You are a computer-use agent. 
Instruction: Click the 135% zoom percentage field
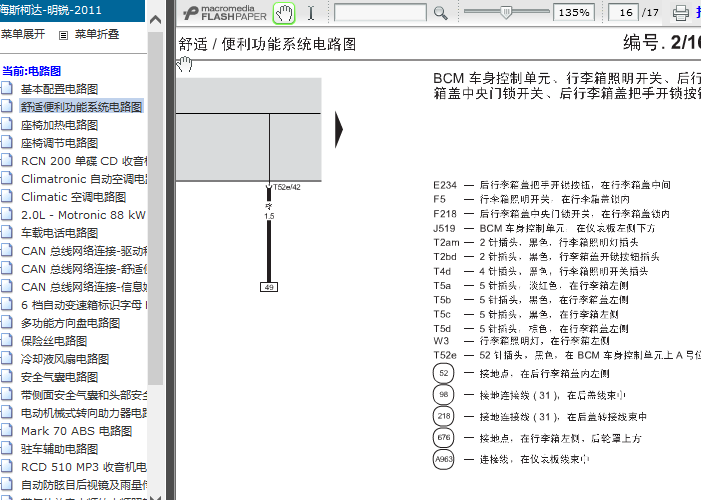(574, 13)
